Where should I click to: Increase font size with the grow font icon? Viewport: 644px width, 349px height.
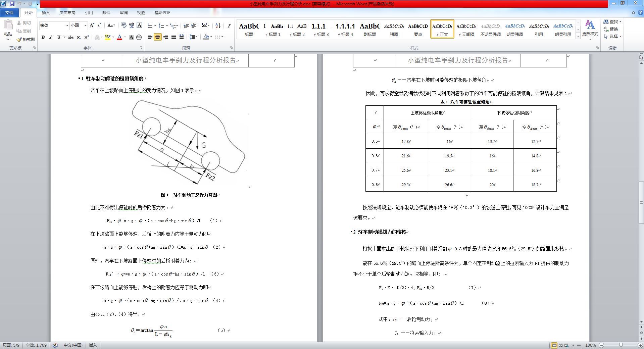[92, 26]
